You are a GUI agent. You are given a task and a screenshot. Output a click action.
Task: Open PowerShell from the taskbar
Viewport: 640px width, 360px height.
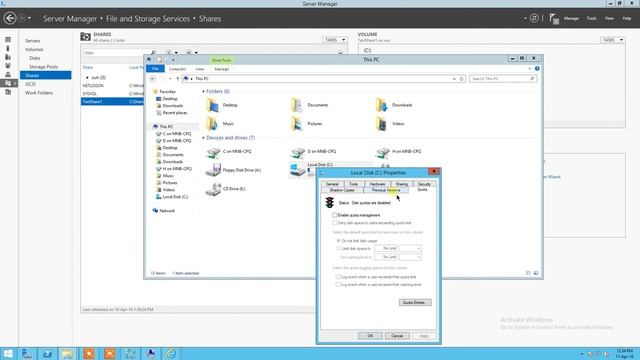coord(47,353)
